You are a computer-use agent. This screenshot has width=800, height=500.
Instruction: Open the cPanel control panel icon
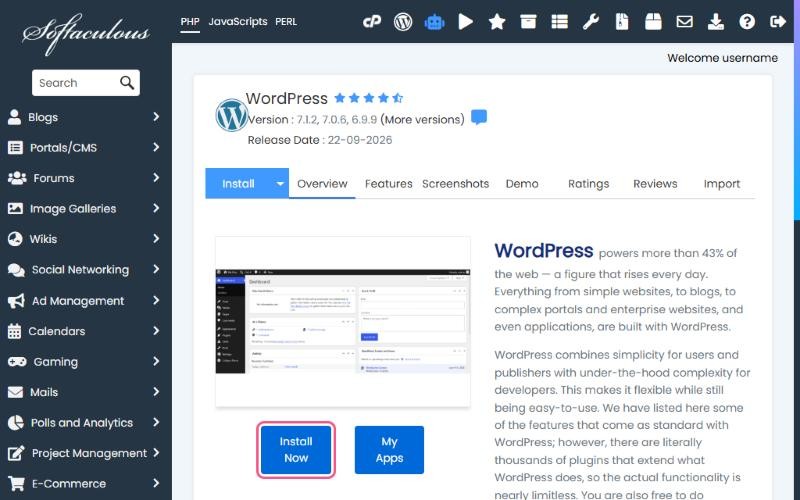click(x=372, y=22)
